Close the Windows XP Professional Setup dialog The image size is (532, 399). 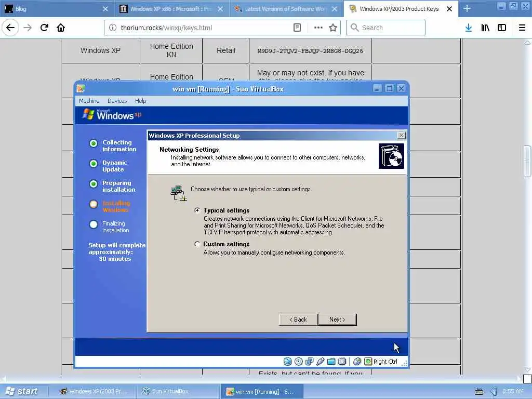[x=402, y=136]
